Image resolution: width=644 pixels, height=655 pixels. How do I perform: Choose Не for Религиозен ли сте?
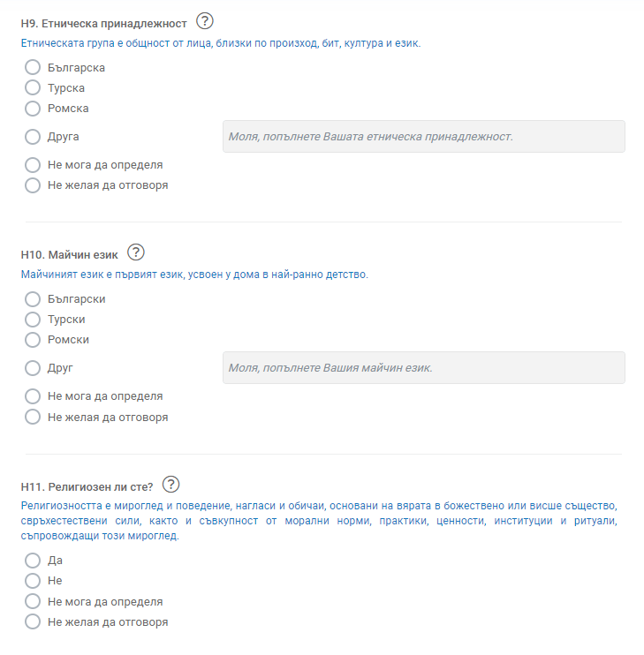coord(33,581)
